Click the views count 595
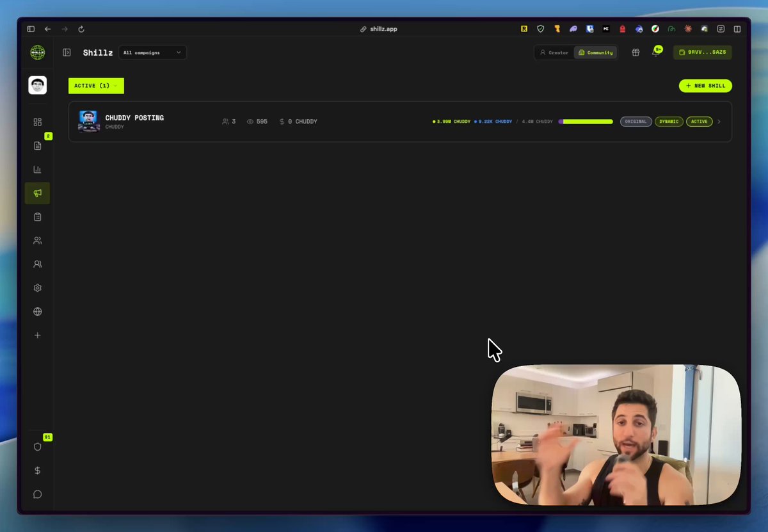Screen dimensions: 768x532 click(x=257, y=122)
